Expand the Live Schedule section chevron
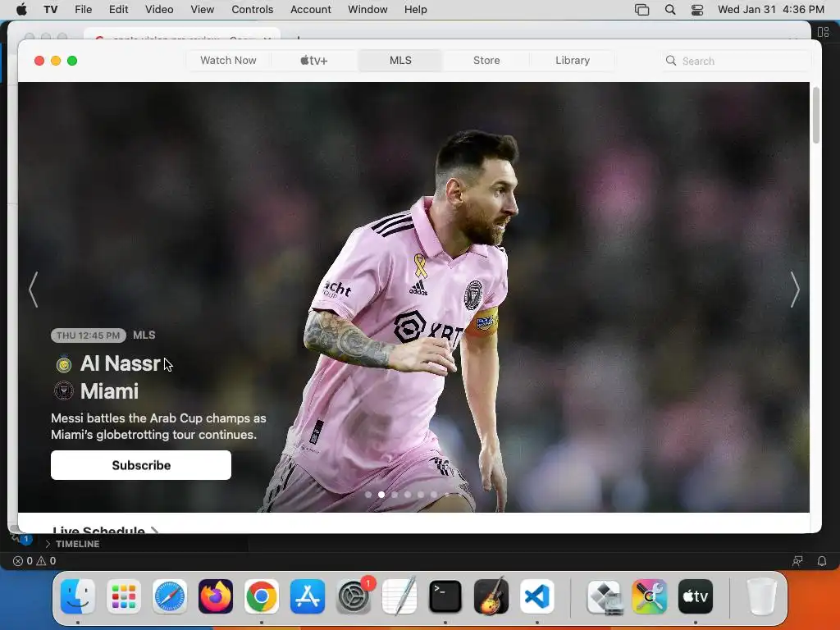840x630 pixels. pos(155,531)
